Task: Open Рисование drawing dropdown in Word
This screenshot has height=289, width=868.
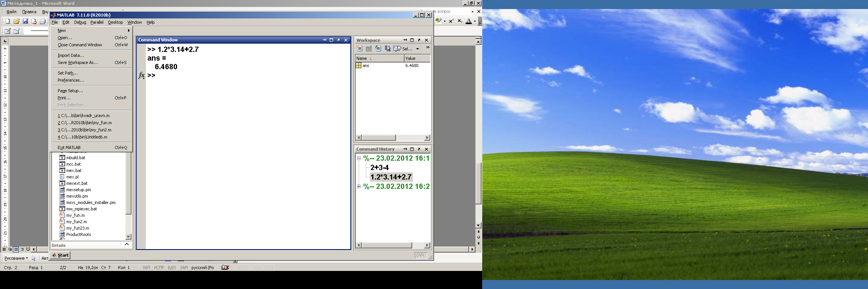Action: point(16,258)
